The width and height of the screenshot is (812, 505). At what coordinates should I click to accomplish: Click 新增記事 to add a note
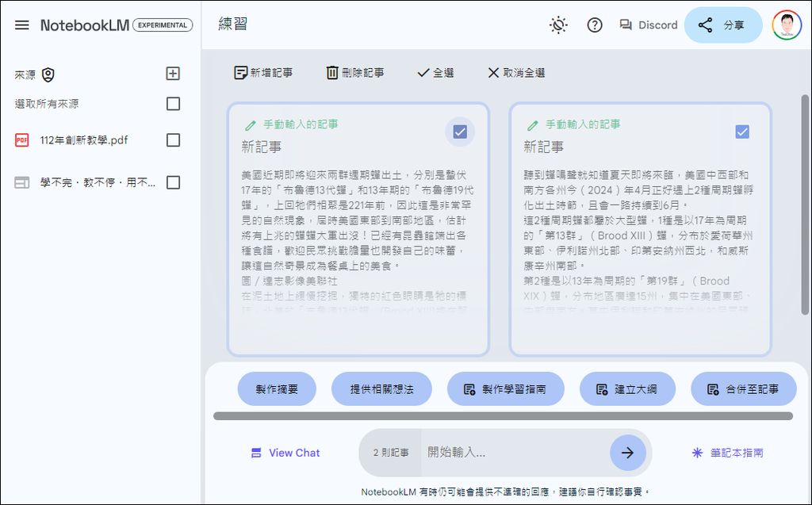[263, 73]
